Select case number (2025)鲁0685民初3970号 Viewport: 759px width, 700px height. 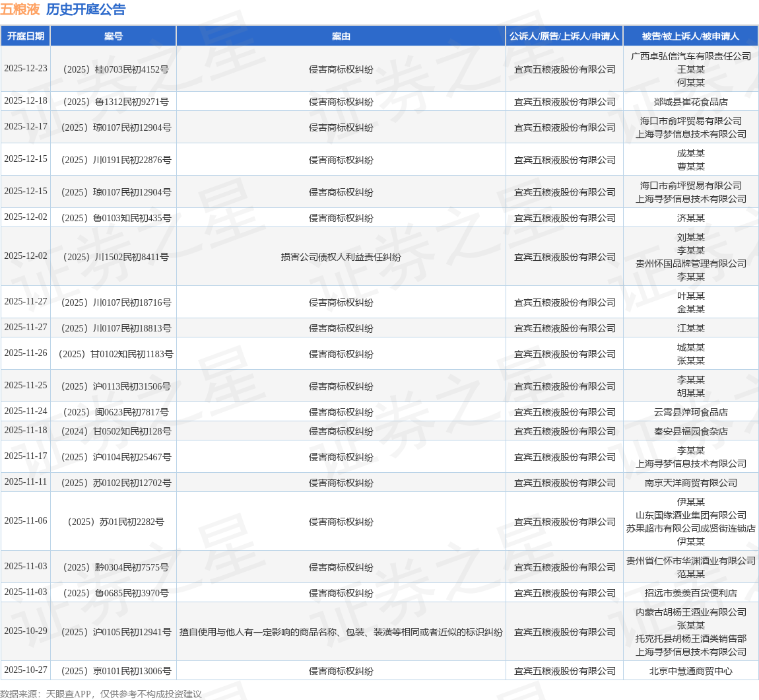pos(114,594)
